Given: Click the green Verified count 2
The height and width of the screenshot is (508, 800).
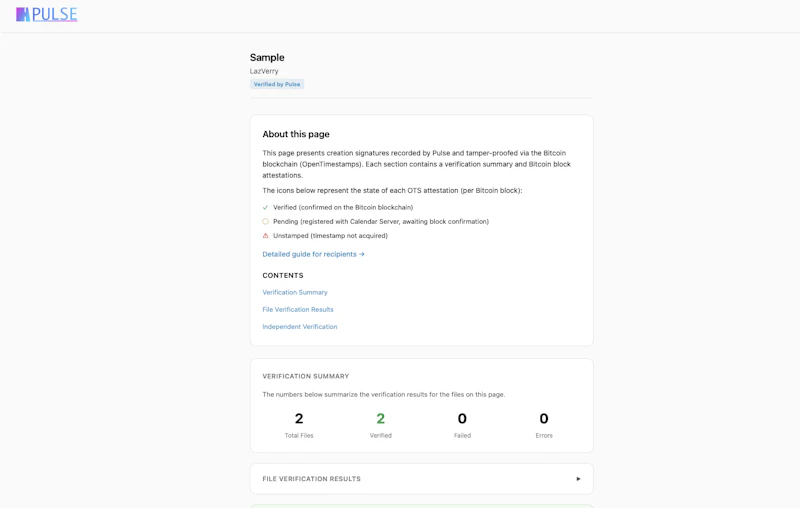Looking at the screenshot, I should [381, 419].
